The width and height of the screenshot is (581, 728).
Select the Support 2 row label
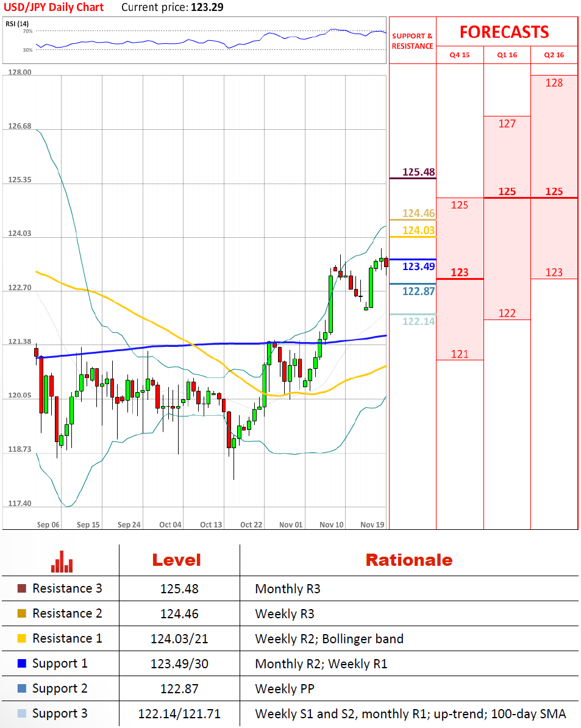[x=60, y=689]
